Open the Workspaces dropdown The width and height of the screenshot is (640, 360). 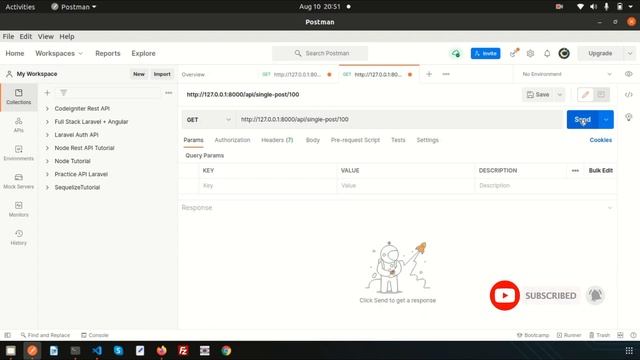59,53
